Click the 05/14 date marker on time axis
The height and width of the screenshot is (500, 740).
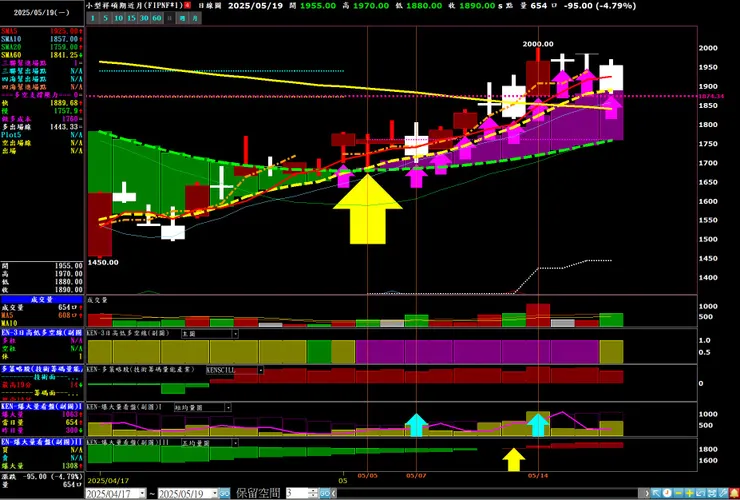pyautogui.click(x=538, y=475)
